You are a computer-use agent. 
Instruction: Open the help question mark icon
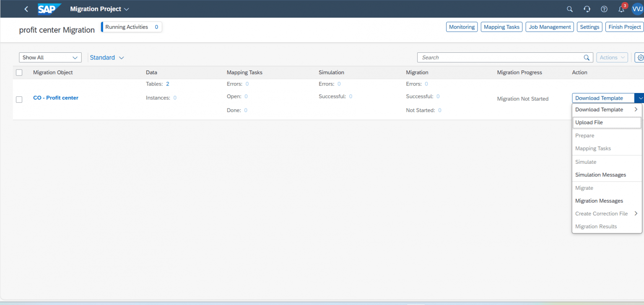click(x=604, y=9)
